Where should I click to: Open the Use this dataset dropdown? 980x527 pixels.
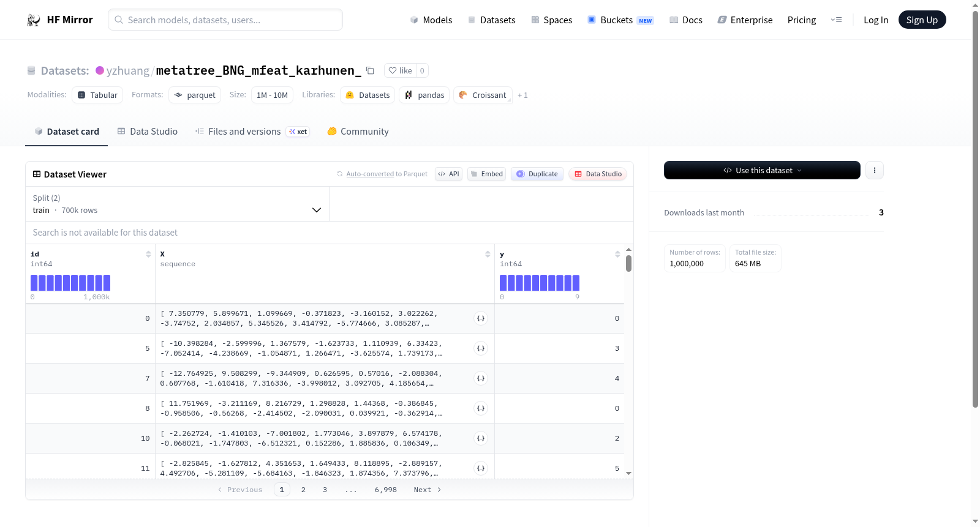pyautogui.click(x=762, y=170)
